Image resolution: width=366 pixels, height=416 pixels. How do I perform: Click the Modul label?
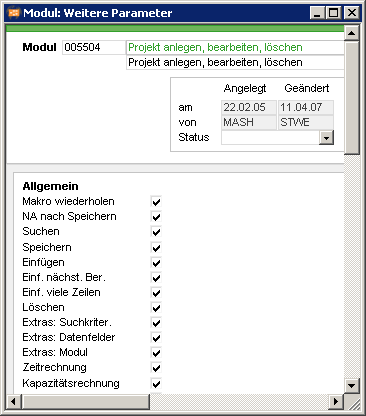click(39, 47)
